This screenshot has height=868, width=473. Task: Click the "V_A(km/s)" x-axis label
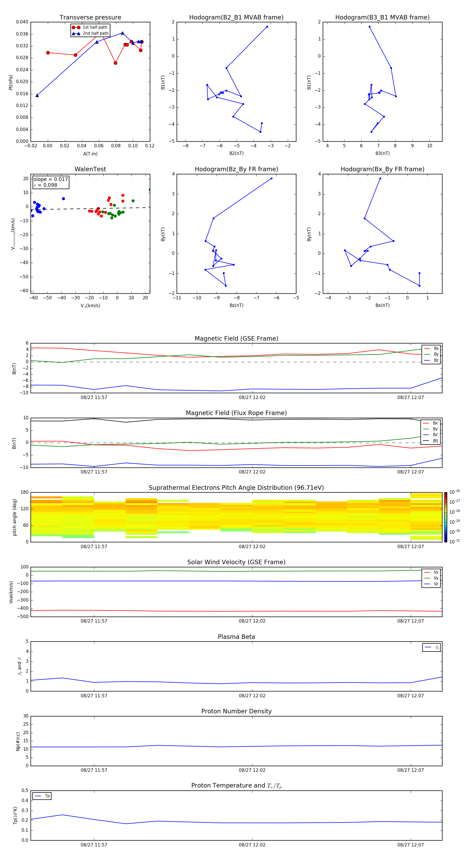[x=90, y=306]
